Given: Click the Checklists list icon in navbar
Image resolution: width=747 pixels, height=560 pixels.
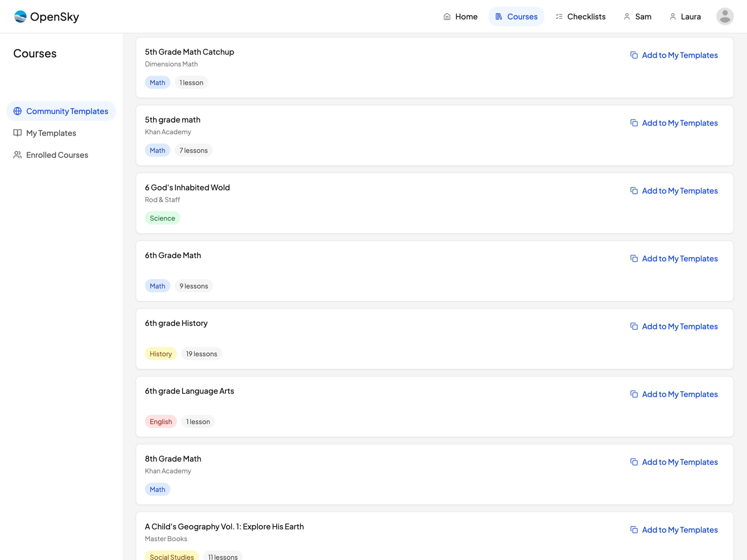Looking at the screenshot, I should coord(559,17).
